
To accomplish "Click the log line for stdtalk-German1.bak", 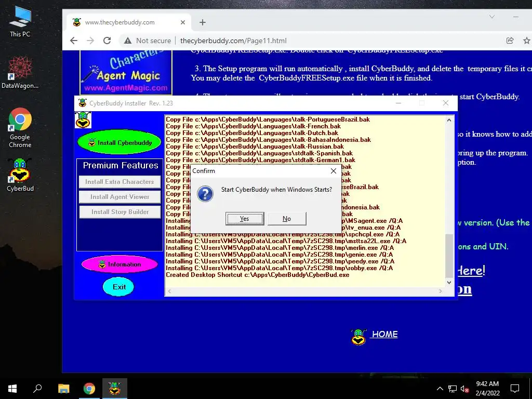I will tap(261, 160).
